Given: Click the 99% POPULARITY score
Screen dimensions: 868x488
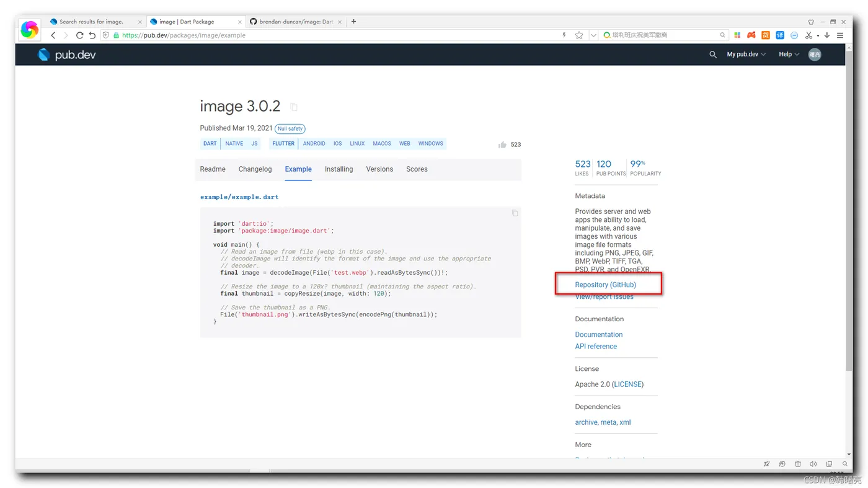Looking at the screenshot, I should [645, 167].
